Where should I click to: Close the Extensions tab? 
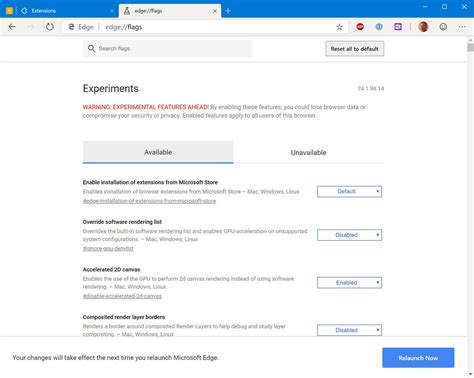click(x=112, y=11)
